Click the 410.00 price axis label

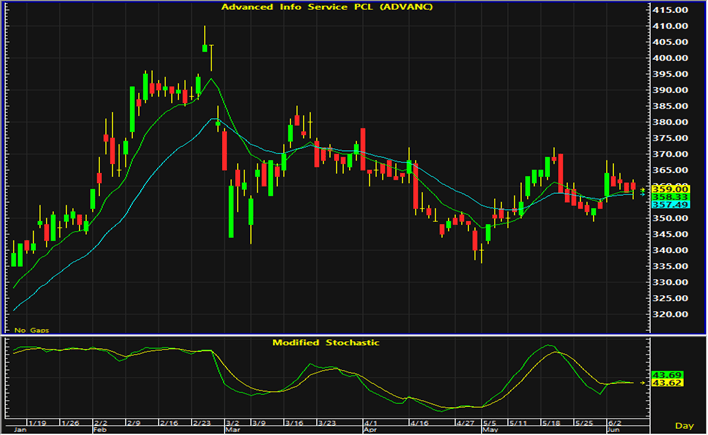tap(670, 26)
